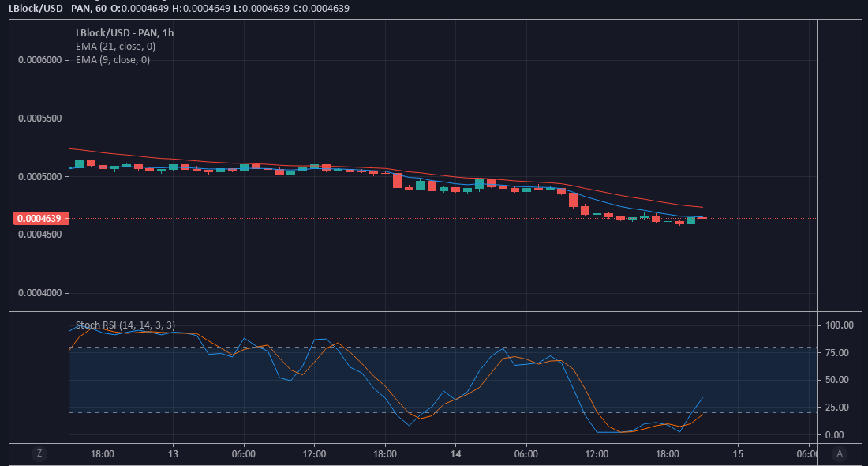Click the top LBlock/USD OHLC header text

[x=179, y=9]
